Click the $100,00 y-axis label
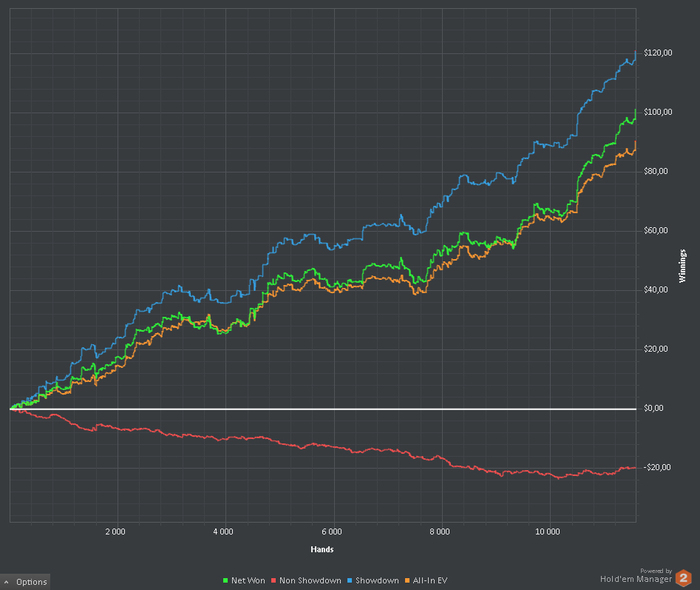The width and height of the screenshot is (700, 590). pyautogui.click(x=658, y=112)
